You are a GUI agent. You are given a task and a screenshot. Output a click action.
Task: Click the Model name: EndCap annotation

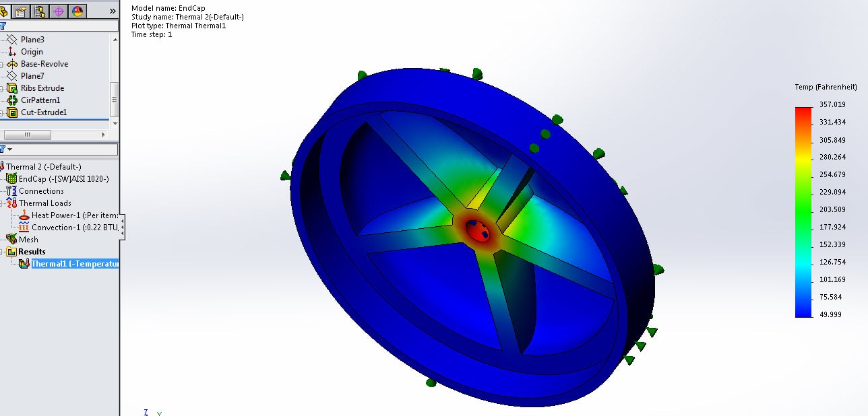pos(168,8)
